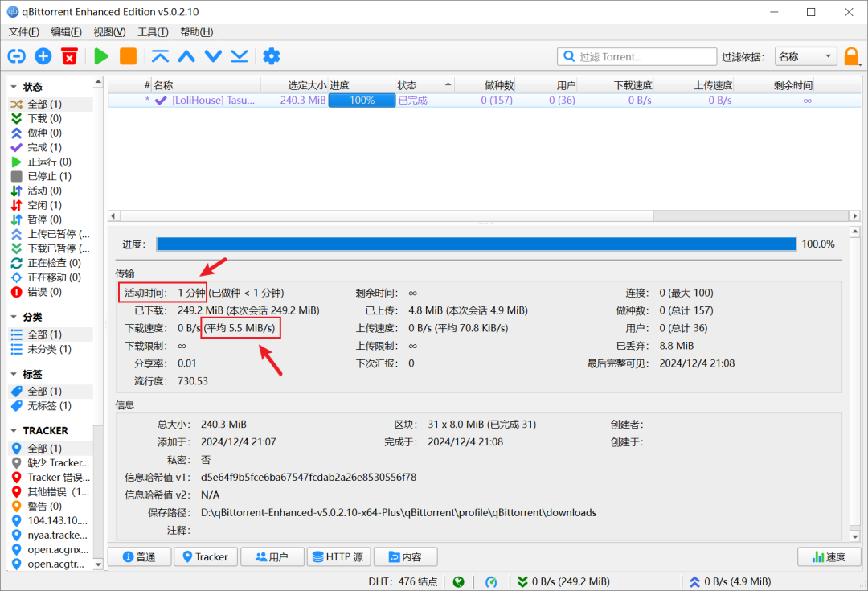Screen dimensions: 868x591
Task: Move torrent to bottom of queue
Action: (240, 56)
